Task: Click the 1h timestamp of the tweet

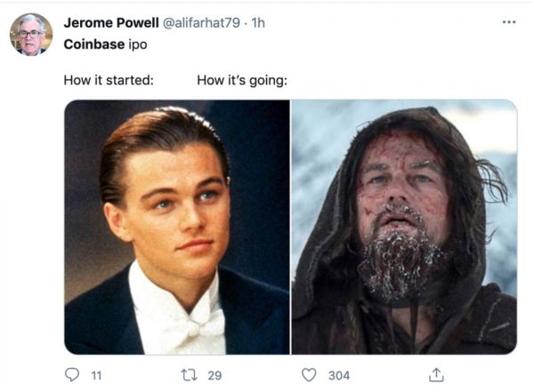Action: tap(258, 23)
